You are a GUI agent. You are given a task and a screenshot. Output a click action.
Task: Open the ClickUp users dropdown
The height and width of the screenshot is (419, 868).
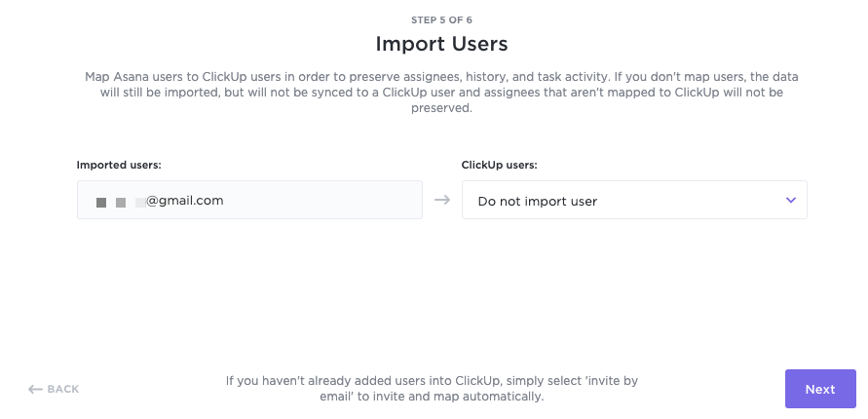(633, 201)
